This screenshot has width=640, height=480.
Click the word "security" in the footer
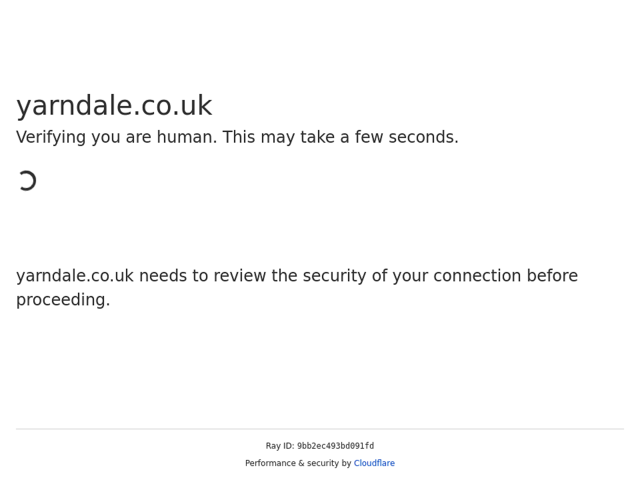323,464
